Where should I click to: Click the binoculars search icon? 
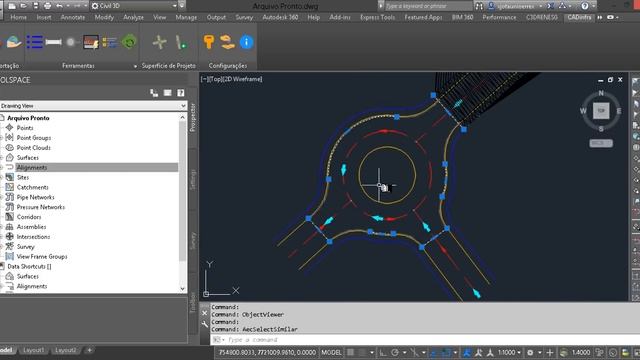479,6
